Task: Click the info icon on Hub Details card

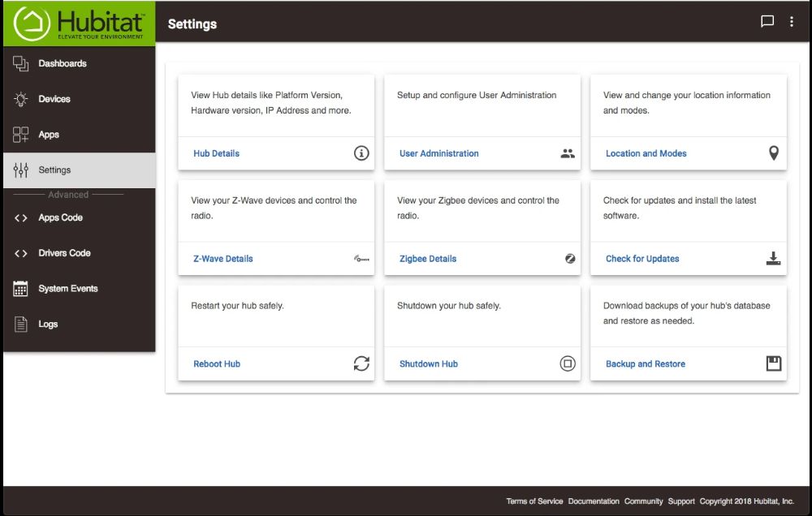Action: tap(361, 153)
